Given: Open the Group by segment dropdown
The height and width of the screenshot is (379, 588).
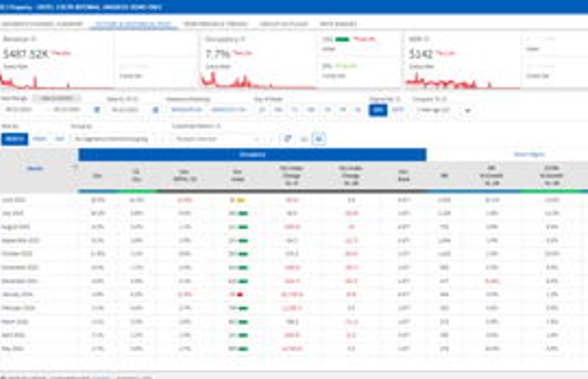Looking at the screenshot, I should click(114, 139).
